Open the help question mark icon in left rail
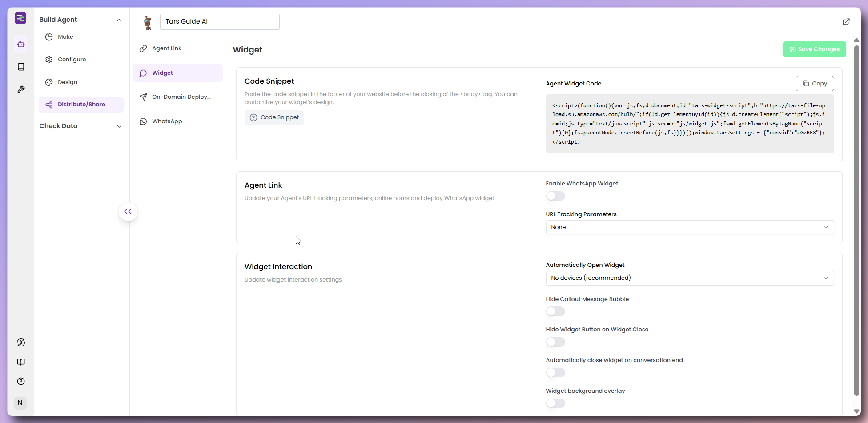868x423 pixels. coord(21,381)
